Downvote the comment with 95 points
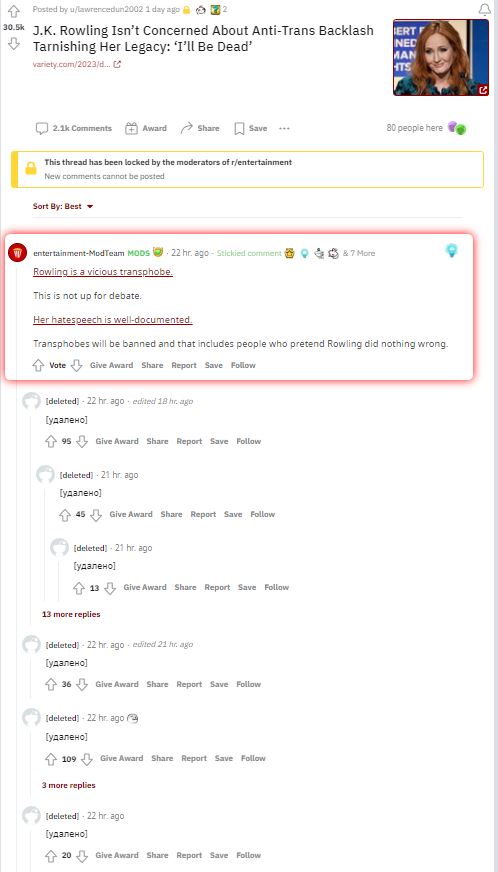Viewport: 498px width, 872px height. click(82, 442)
